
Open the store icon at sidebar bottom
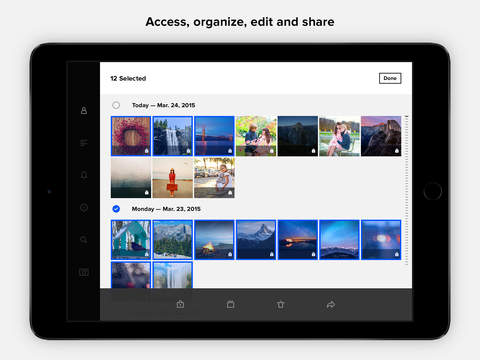coord(84,272)
